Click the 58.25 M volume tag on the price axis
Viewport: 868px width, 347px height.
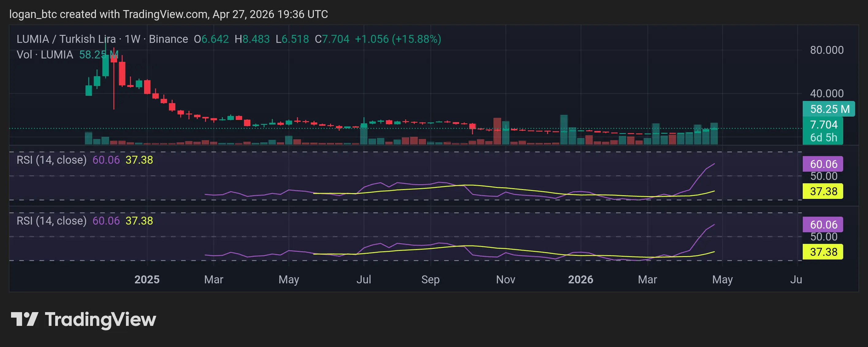pos(828,109)
